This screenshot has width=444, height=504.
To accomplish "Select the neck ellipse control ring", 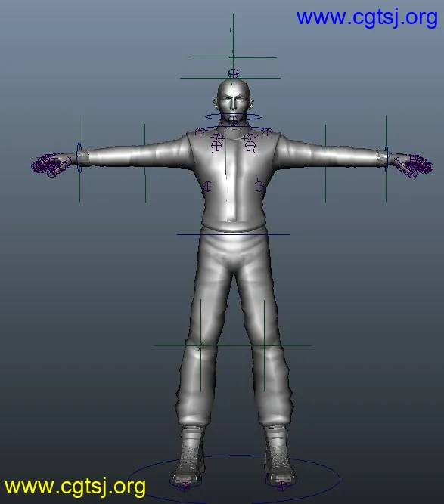I will pyautogui.click(x=234, y=117).
